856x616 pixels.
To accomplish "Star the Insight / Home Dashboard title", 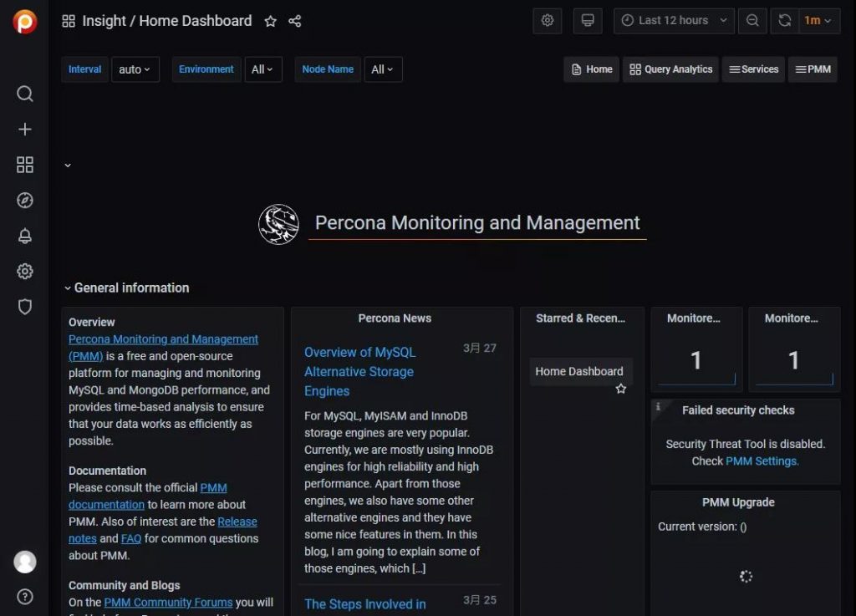I will pyautogui.click(x=270, y=21).
